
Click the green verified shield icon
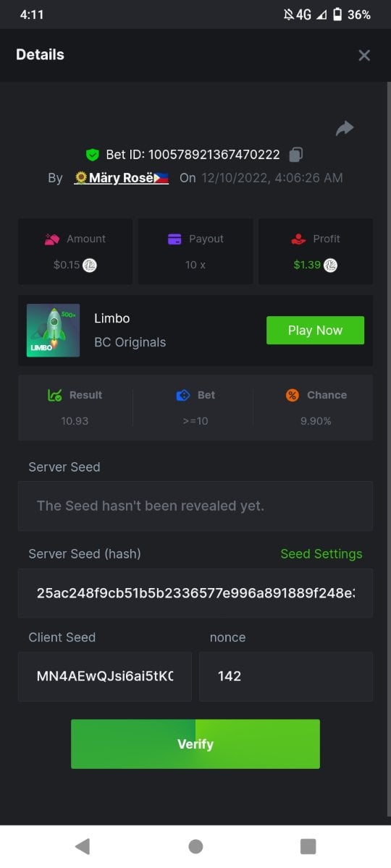point(92,154)
